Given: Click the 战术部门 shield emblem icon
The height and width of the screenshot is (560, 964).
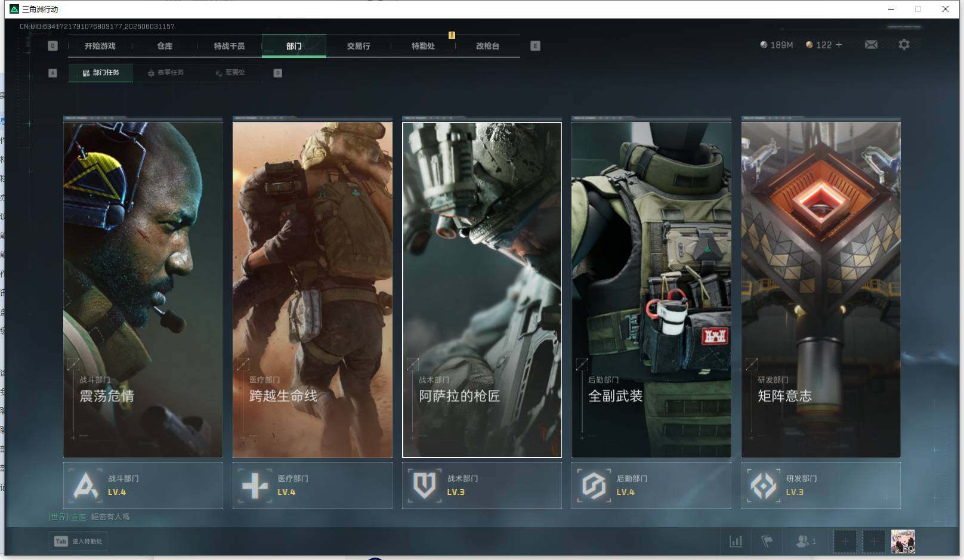Looking at the screenshot, I should coord(424,485).
